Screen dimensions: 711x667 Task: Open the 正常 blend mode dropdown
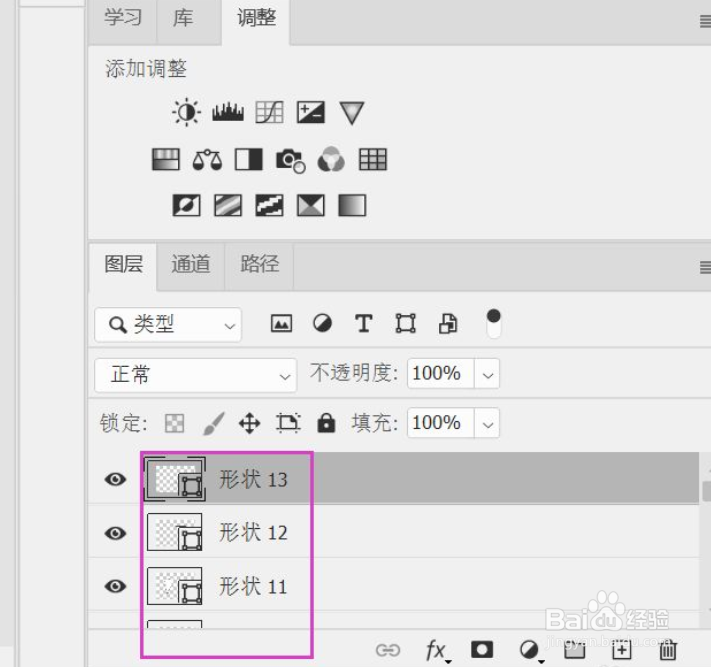point(195,375)
